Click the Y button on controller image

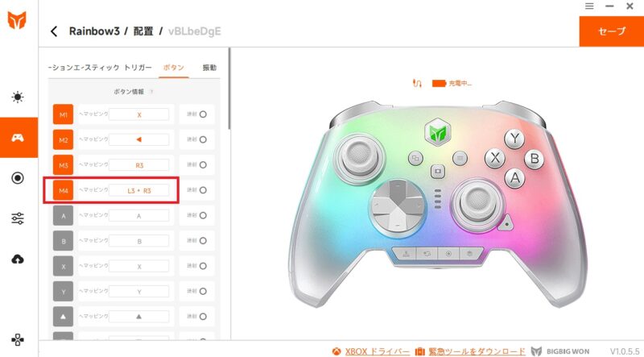[514, 139]
